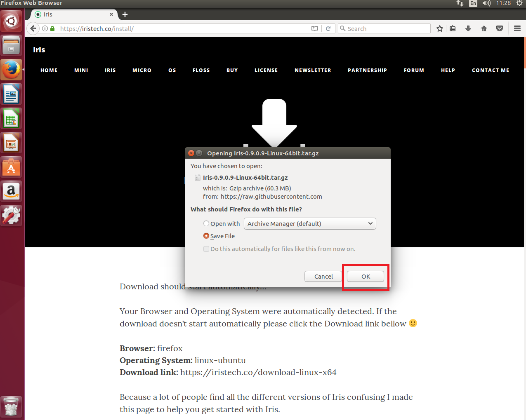
Task: Open the HELP page
Action: point(448,70)
